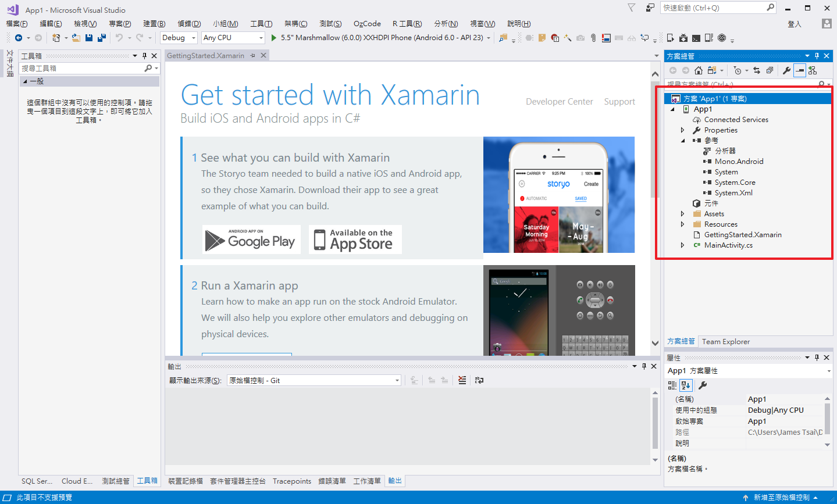Select Mono.Android reference
The height and width of the screenshot is (504, 837).
(x=739, y=162)
